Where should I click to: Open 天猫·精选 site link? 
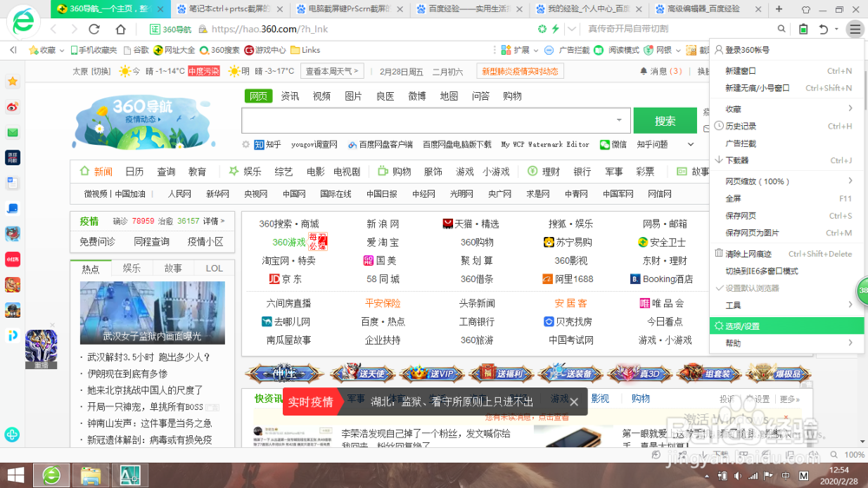471,224
